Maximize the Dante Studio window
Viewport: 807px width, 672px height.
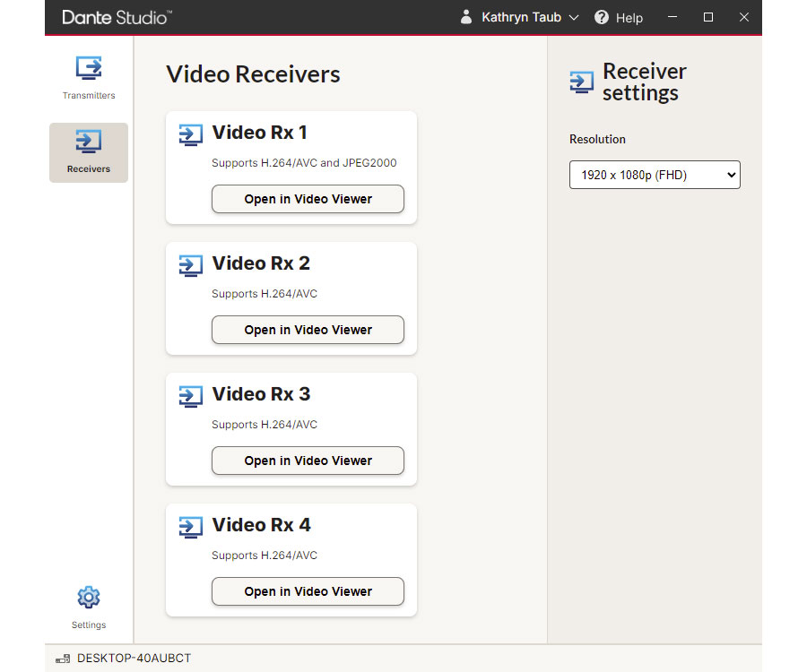(x=708, y=17)
